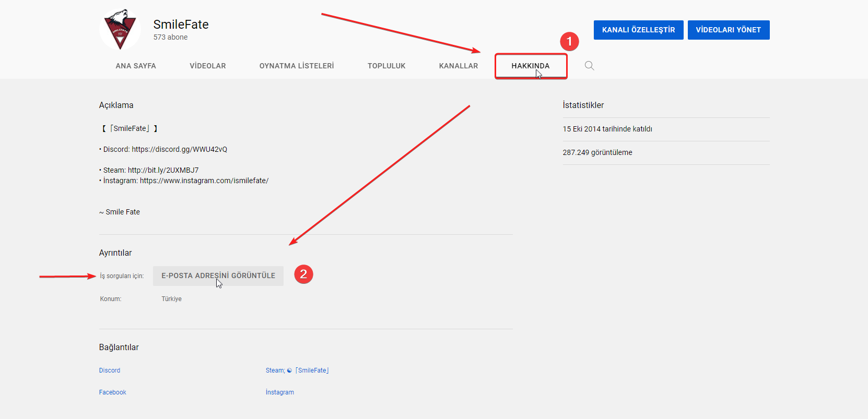This screenshot has width=868, height=419.
Task: Open the ANA SAYFA tab
Action: (136, 66)
